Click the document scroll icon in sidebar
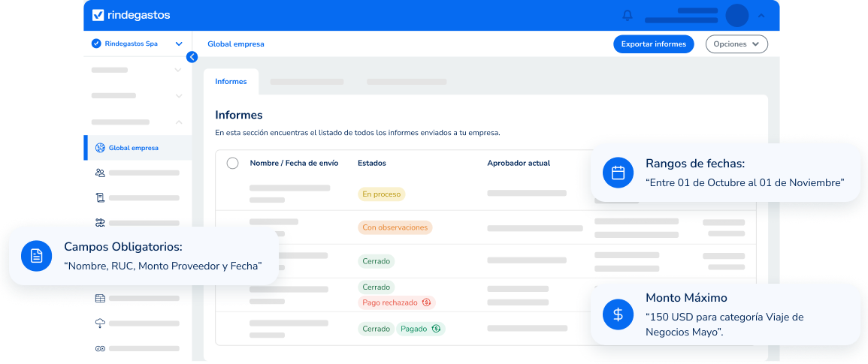Image resolution: width=868 pixels, height=364 pixels. (x=100, y=198)
